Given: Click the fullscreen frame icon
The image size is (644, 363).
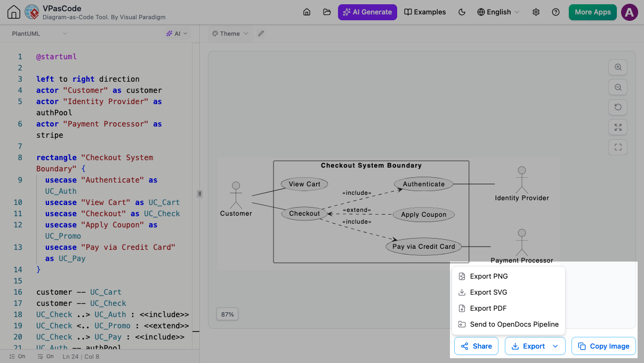Looking at the screenshot, I should point(618,147).
